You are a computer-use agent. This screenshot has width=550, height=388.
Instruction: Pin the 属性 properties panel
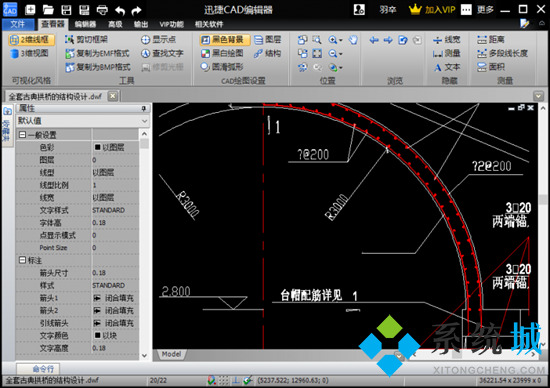coord(143,108)
